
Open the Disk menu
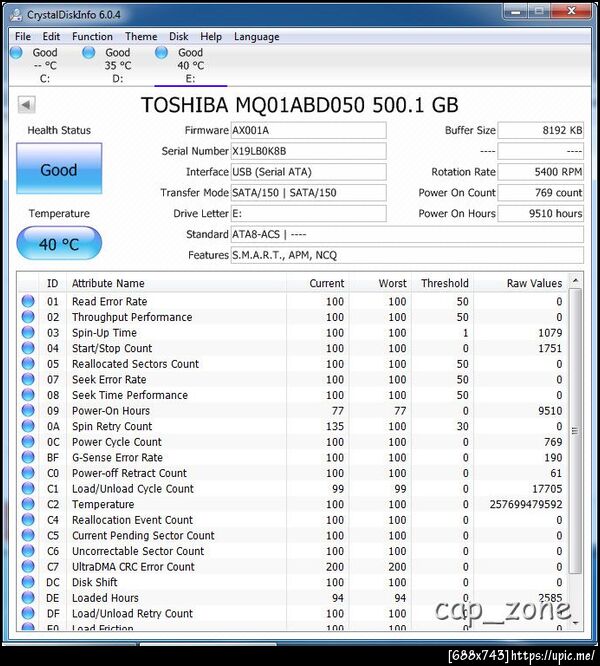pyautogui.click(x=179, y=37)
